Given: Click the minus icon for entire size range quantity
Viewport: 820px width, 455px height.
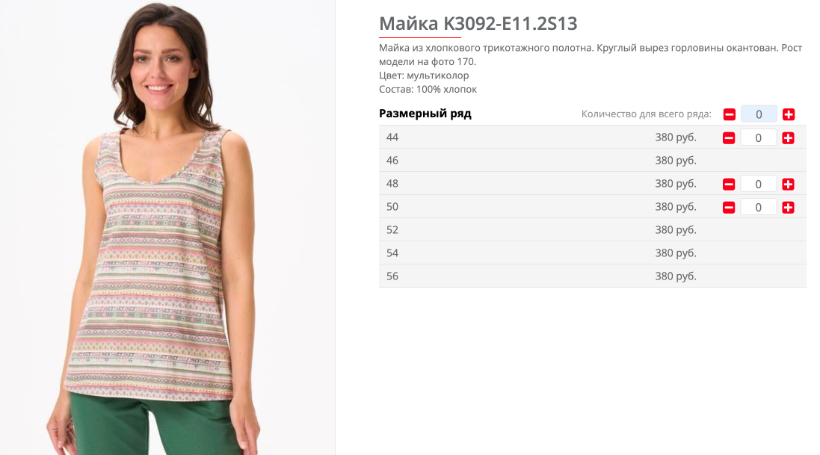Looking at the screenshot, I should pyautogui.click(x=729, y=115).
